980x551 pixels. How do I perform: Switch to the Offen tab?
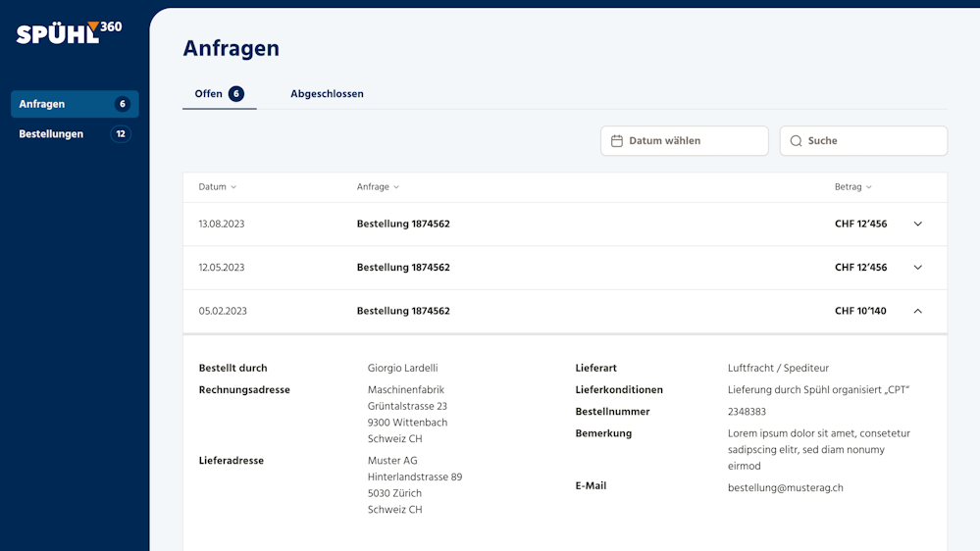(x=220, y=94)
